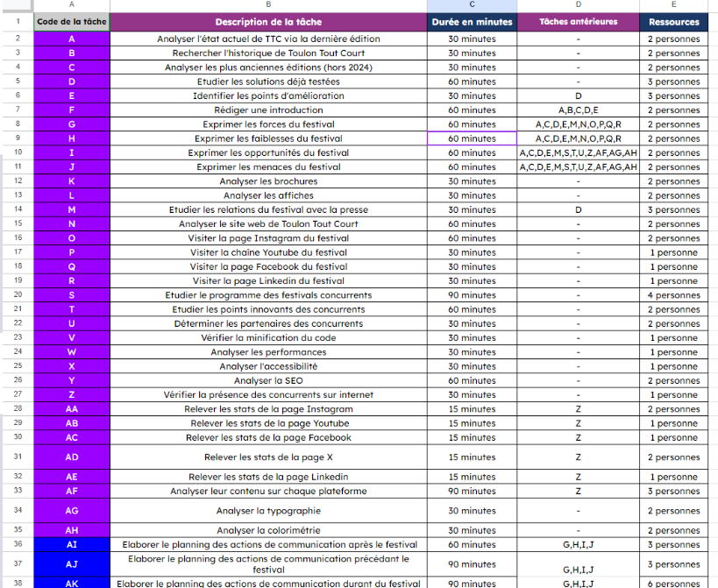718x588 pixels.
Task: Click the '15 minutes' duration in row AA
Action: [x=473, y=408]
